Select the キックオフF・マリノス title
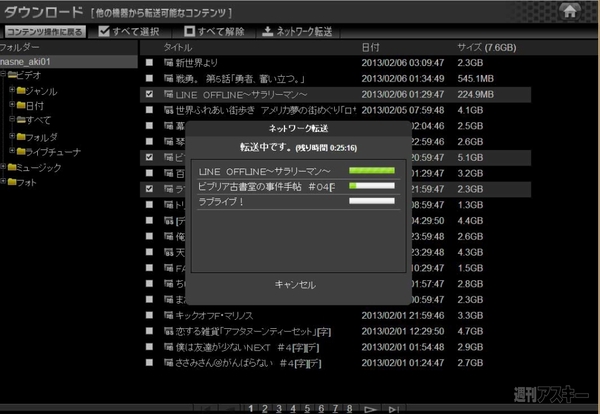 tap(214, 316)
